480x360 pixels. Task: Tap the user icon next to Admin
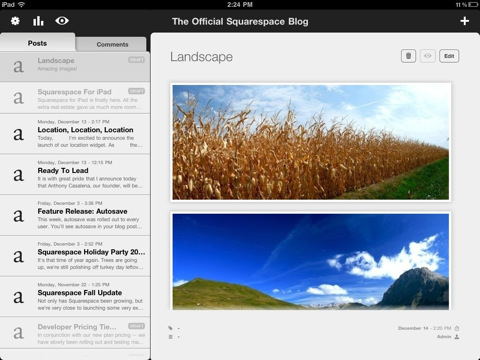pos(457,337)
